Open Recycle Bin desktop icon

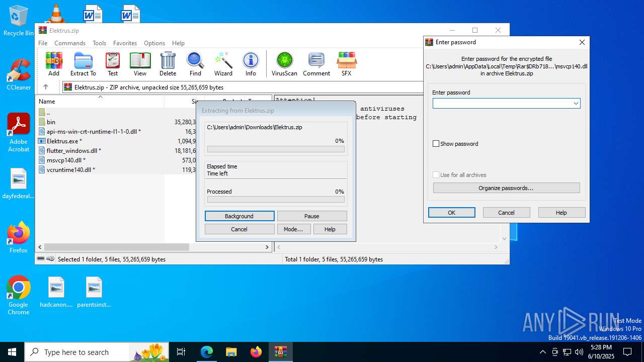tap(19, 21)
